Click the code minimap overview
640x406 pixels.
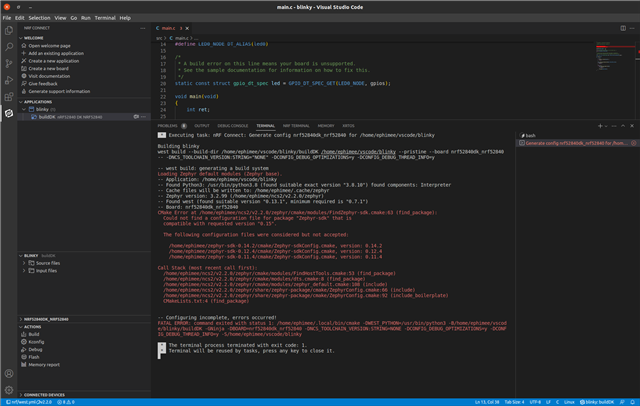tap(614, 56)
